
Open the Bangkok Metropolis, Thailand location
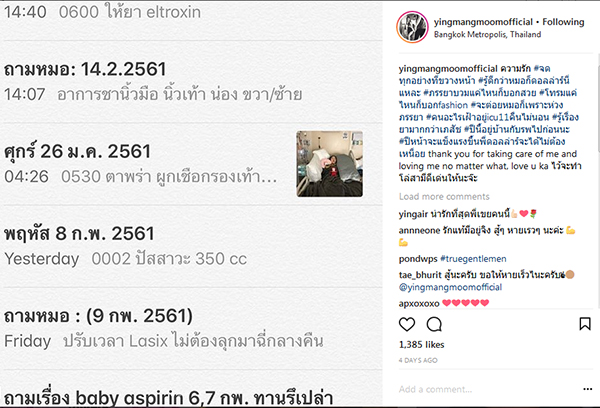point(488,34)
